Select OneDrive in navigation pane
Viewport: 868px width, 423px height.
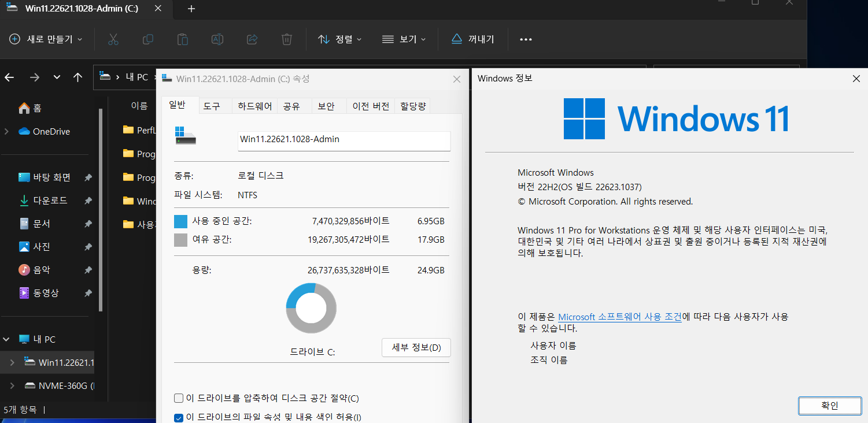point(45,131)
